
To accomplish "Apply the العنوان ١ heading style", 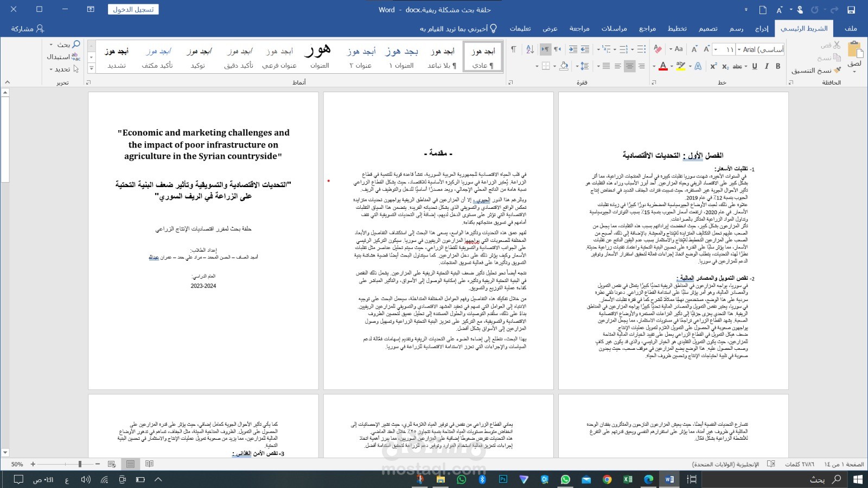I will (401, 57).
